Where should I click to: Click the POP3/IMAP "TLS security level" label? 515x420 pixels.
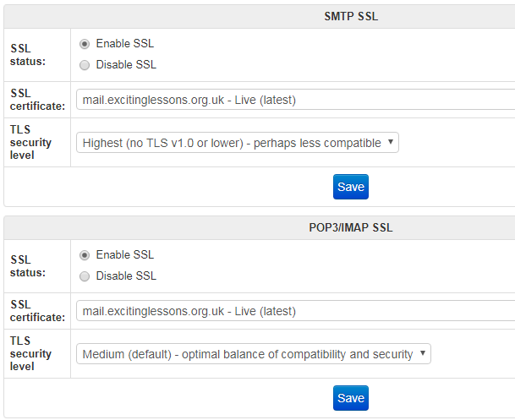[30, 353]
